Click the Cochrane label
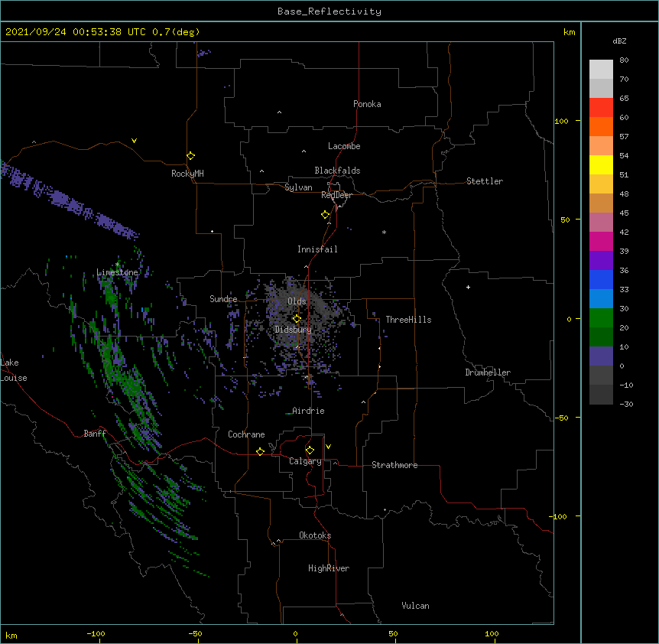The height and width of the screenshot is (644, 659). click(x=246, y=434)
